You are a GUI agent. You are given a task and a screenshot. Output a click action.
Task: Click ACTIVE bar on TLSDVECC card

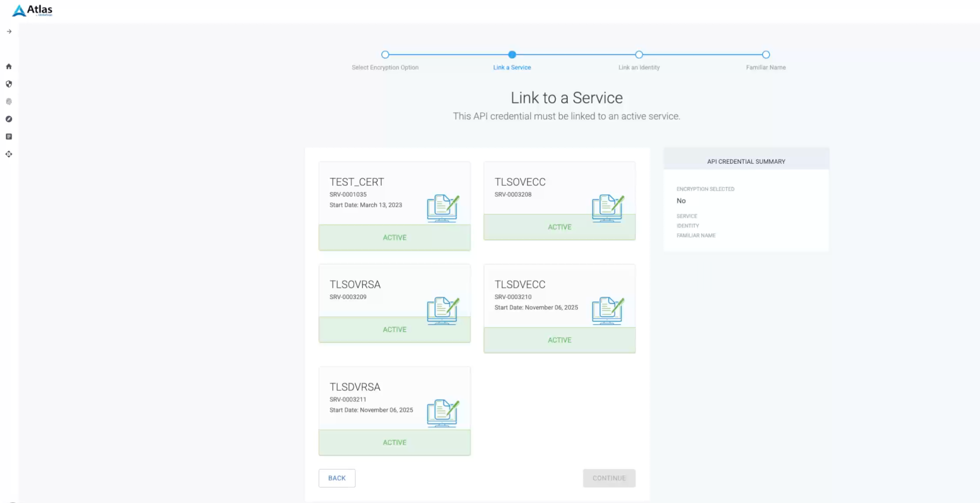coord(559,340)
